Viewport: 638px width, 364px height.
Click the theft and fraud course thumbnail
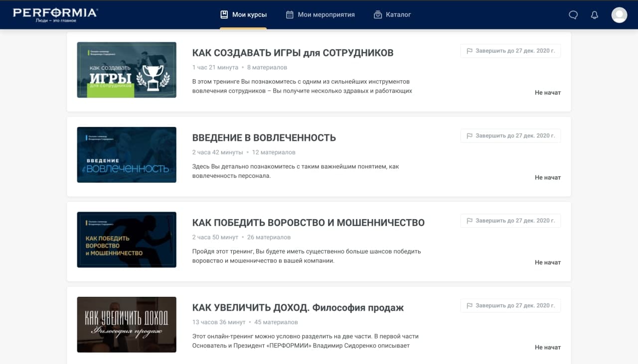tap(127, 240)
